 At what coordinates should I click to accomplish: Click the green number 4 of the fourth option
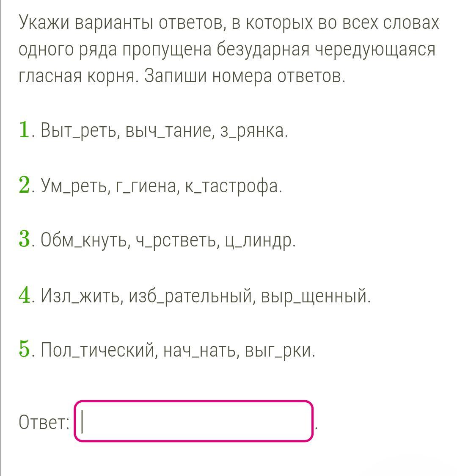(24, 294)
